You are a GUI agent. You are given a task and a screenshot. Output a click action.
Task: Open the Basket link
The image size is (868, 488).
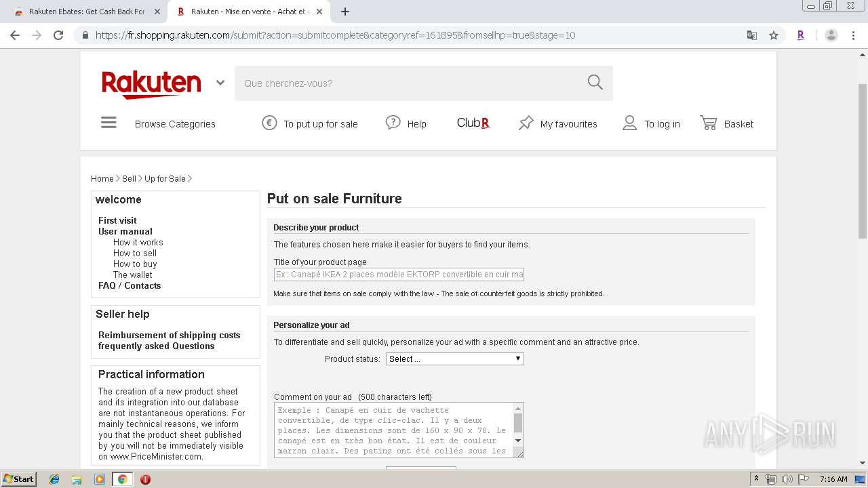tap(738, 124)
